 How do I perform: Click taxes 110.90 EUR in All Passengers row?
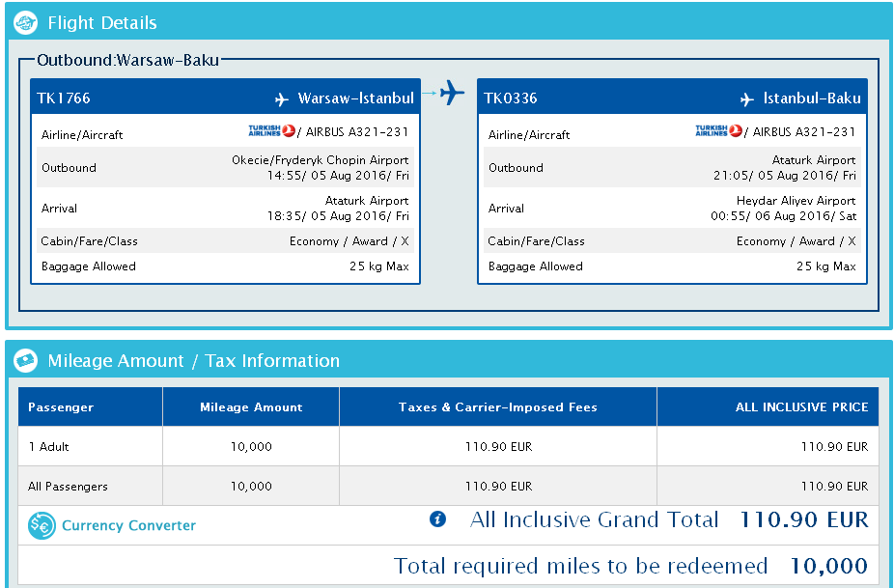click(x=499, y=487)
